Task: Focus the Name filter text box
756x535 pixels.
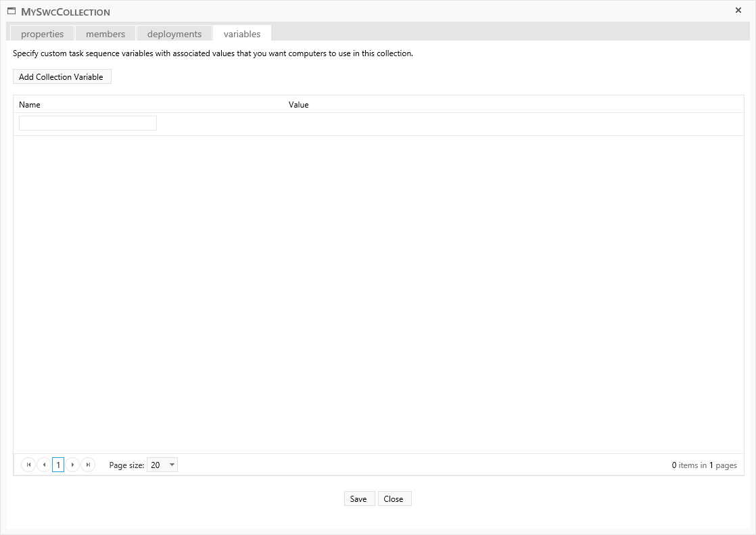Action: (x=88, y=123)
